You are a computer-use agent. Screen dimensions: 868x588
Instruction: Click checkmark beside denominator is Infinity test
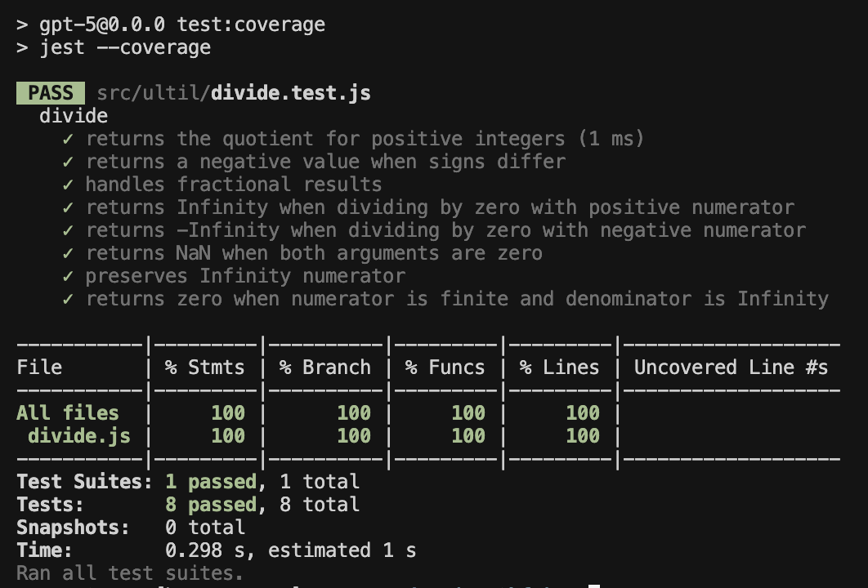pyautogui.click(x=68, y=299)
